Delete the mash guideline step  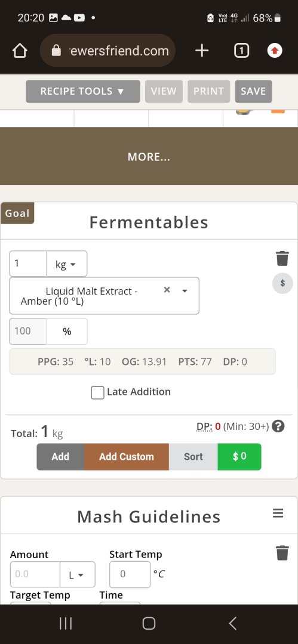coord(282,552)
